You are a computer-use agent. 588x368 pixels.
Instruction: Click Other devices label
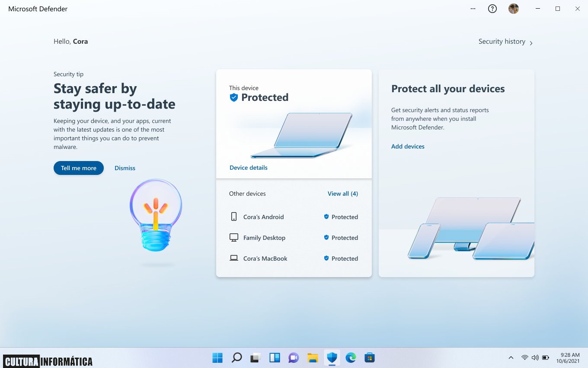click(x=247, y=194)
